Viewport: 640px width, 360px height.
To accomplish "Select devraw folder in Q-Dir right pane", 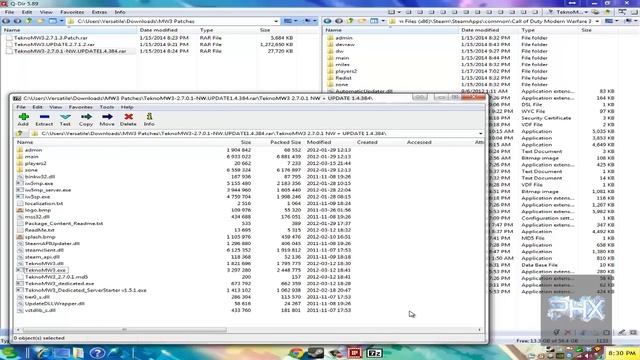I will [x=345, y=44].
